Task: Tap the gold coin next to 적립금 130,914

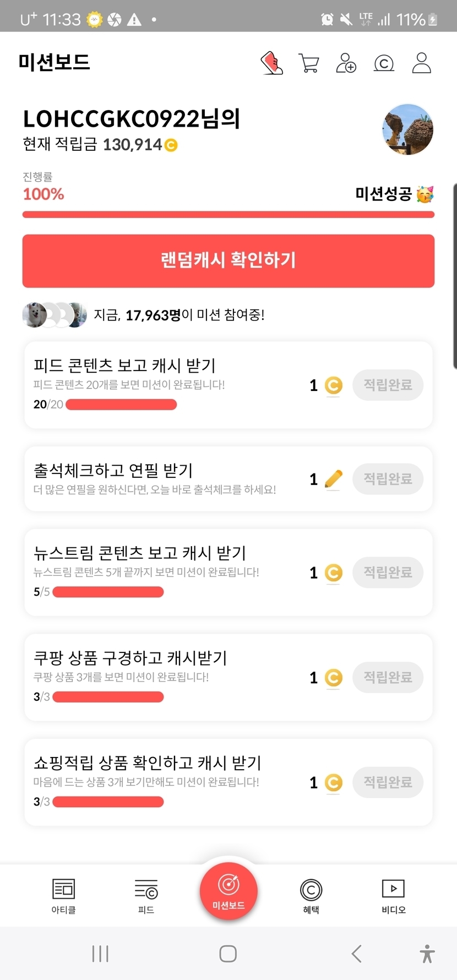Action: click(x=171, y=145)
